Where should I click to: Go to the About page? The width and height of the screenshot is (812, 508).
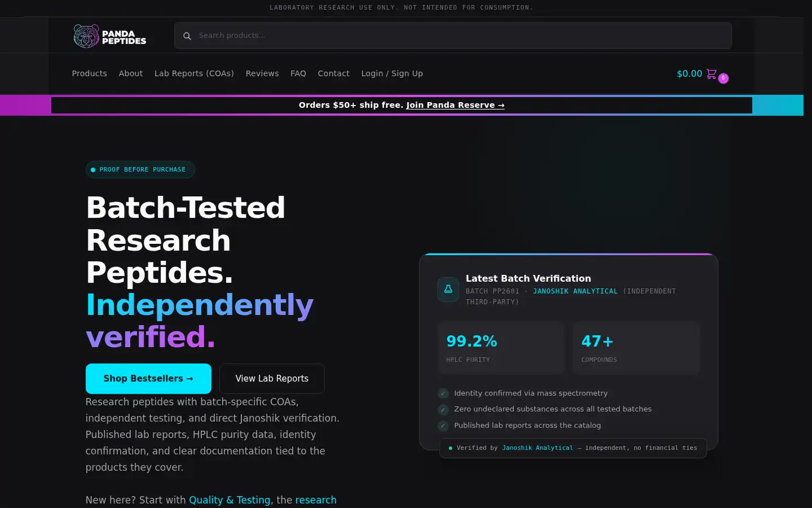pyautogui.click(x=131, y=73)
